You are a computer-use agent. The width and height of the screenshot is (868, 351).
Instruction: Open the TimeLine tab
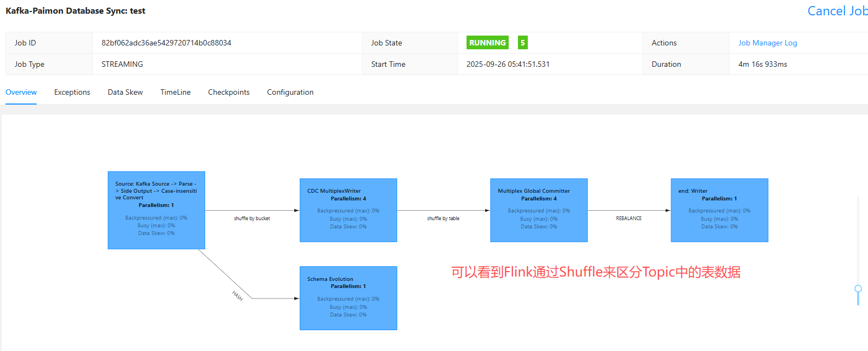coord(176,92)
